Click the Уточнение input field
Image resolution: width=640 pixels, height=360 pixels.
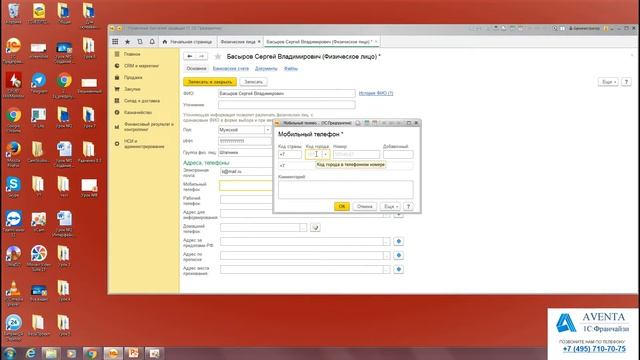coord(287,105)
